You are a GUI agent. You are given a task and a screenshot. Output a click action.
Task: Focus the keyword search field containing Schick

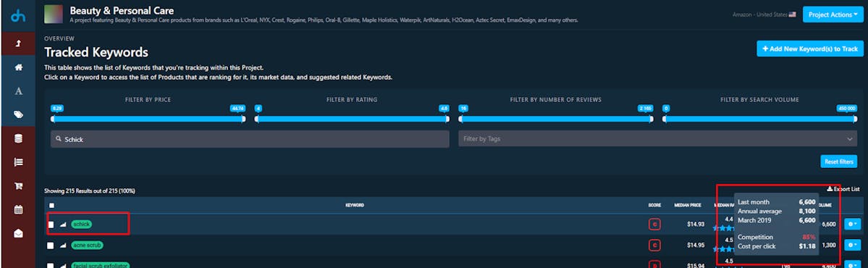click(x=250, y=139)
